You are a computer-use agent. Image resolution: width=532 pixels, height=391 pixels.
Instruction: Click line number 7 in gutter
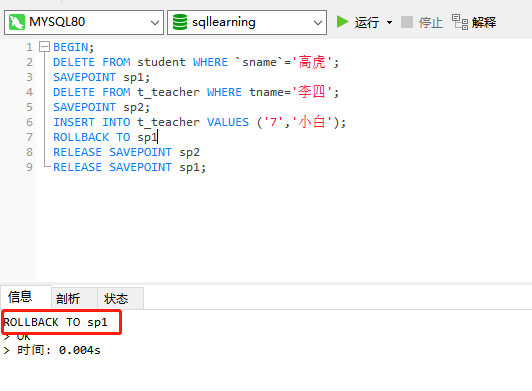pos(30,137)
